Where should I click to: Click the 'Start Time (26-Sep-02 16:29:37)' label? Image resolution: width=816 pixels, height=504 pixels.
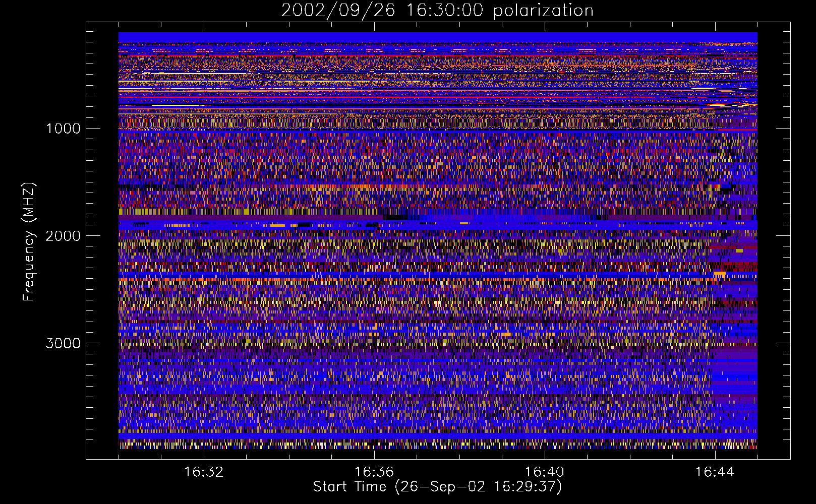click(437, 487)
